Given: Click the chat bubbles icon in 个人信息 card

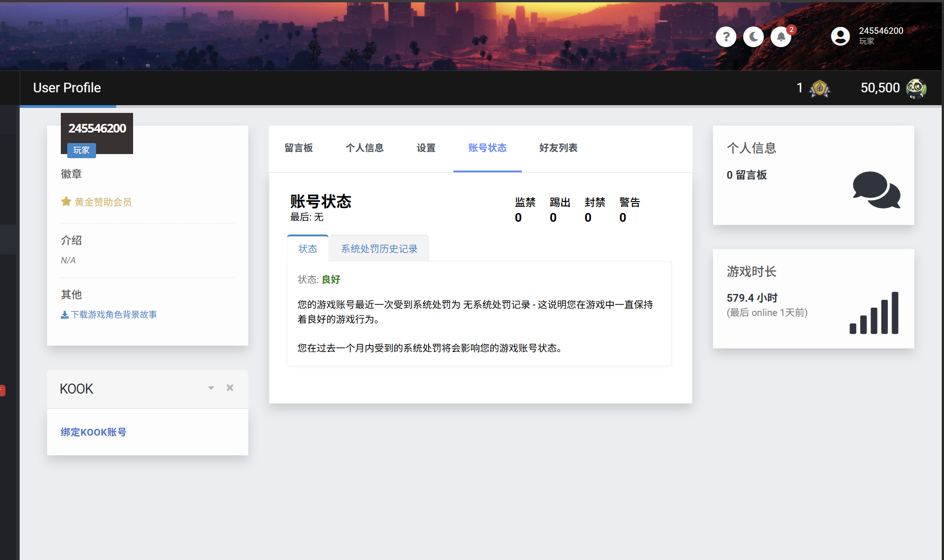Looking at the screenshot, I should (876, 190).
